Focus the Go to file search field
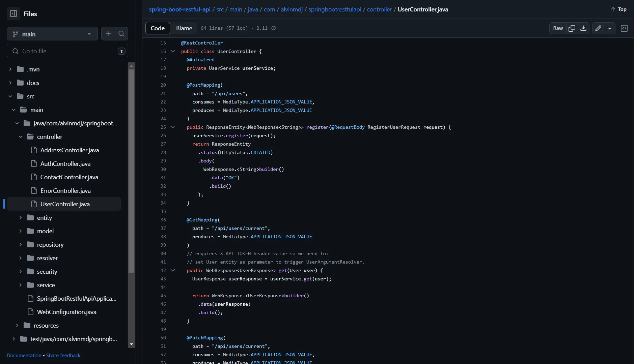This screenshot has width=634, height=364. coord(67,51)
